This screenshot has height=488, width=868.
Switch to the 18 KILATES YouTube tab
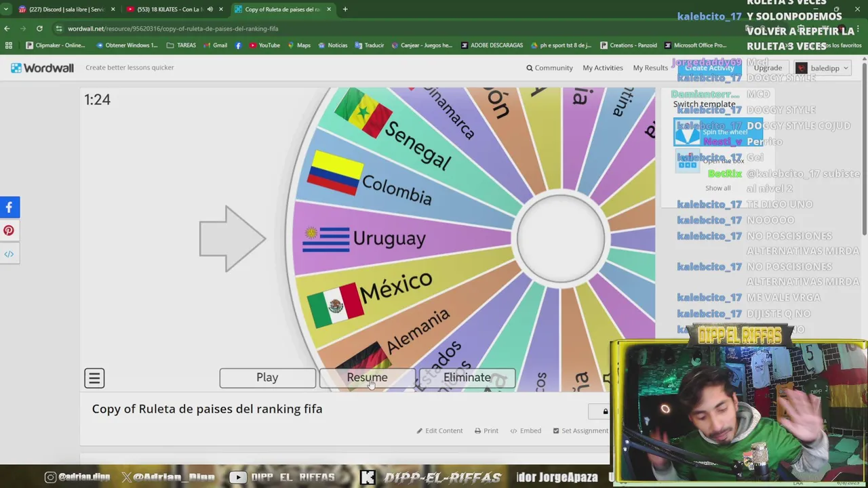click(175, 9)
